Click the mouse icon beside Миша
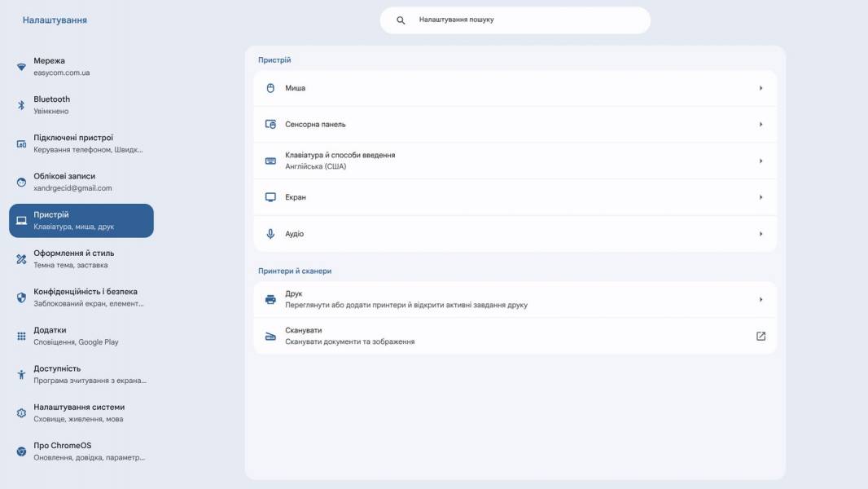 pos(270,88)
